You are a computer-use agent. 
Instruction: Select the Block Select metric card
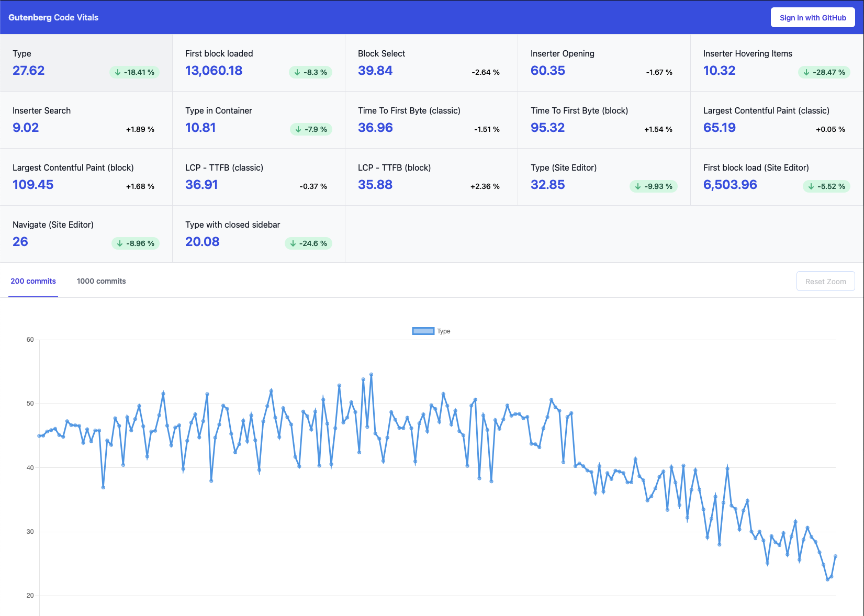[x=431, y=63]
